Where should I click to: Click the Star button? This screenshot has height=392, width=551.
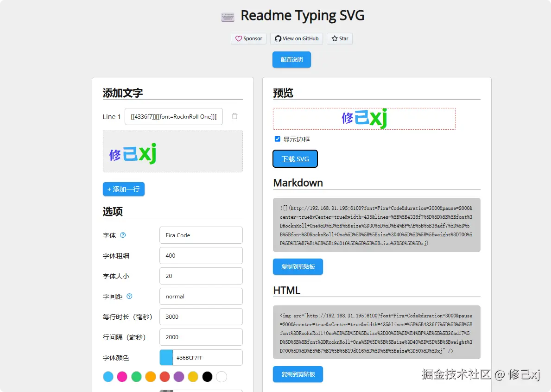click(x=340, y=38)
